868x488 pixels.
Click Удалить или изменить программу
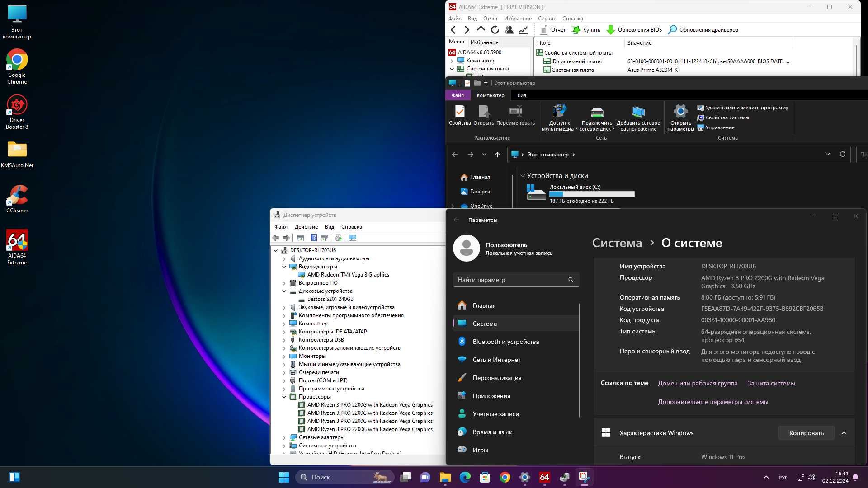tap(742, 108)
